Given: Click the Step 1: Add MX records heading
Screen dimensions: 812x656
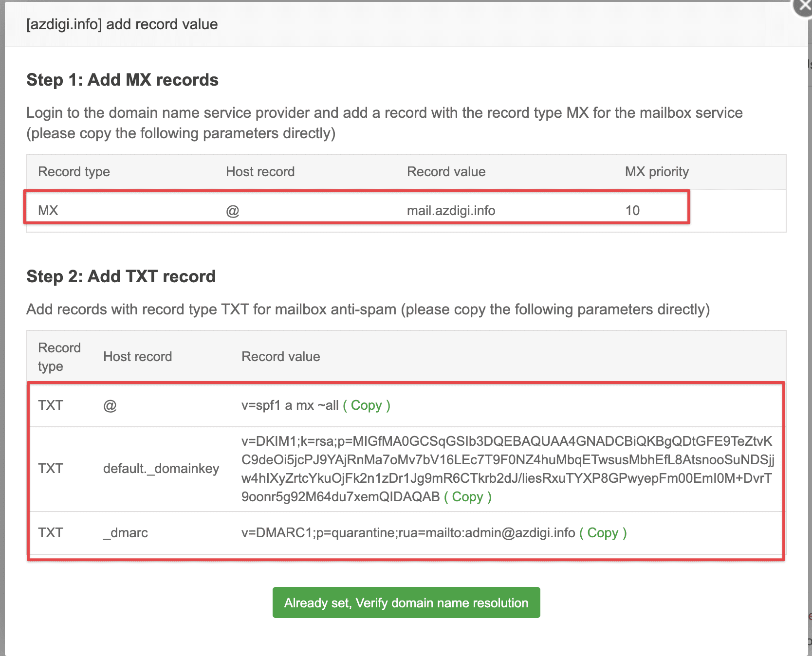Looking at the screenshot, I should click(x=122, y=80).
